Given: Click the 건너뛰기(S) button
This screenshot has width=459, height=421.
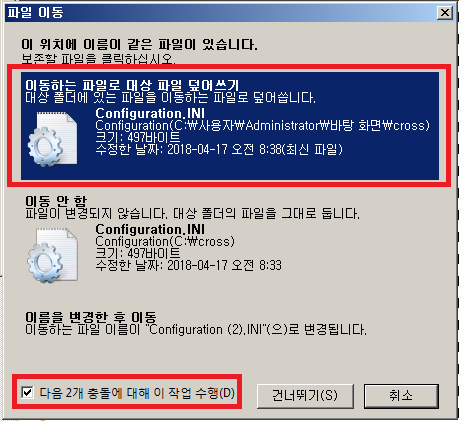Looking at the screenshot, I should coord(305,396).
